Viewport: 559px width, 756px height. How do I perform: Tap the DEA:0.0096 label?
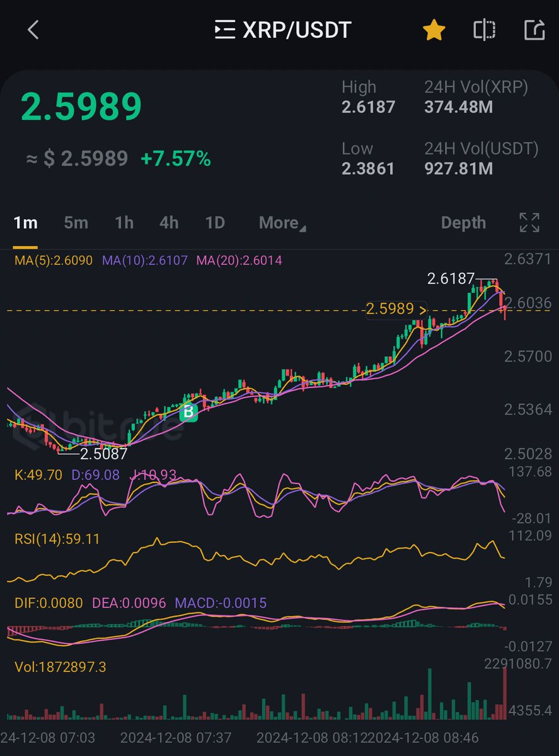[129, 603]
